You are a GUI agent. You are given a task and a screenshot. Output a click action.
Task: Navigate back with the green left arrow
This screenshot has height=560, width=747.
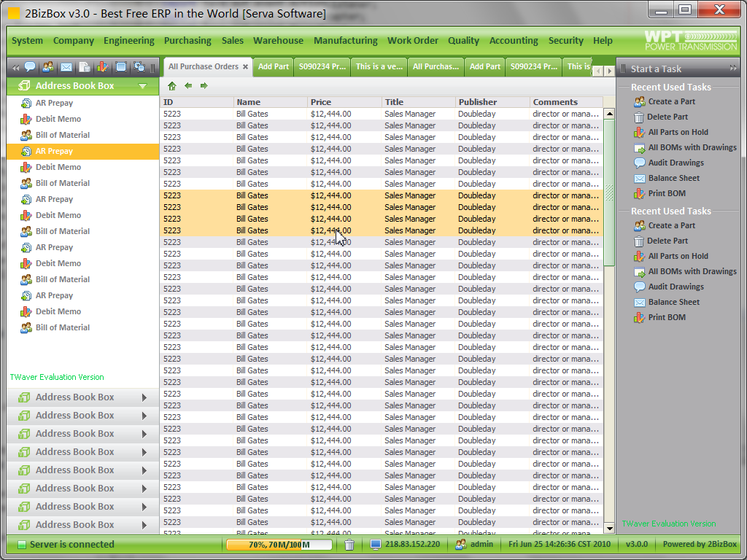pyautogui.click(x=188, y=86)
